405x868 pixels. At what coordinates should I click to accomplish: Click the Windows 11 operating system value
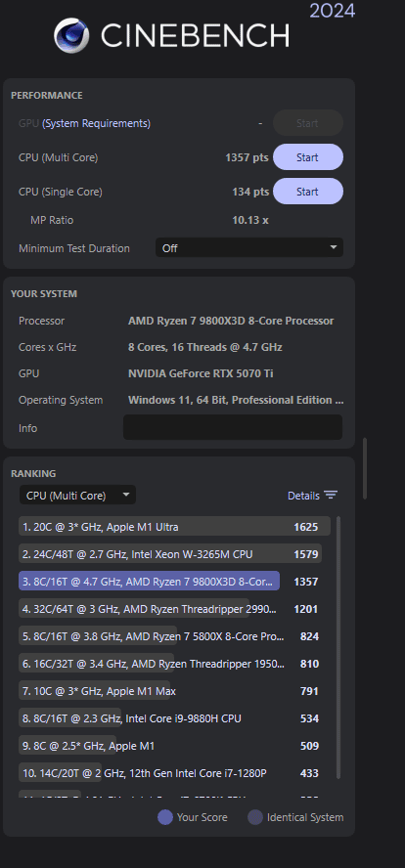[236, 400]
